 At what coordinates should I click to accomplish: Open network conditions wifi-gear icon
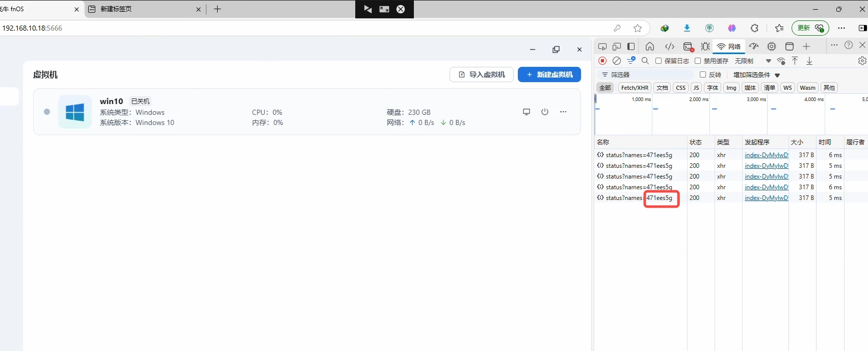click(781, 61)
